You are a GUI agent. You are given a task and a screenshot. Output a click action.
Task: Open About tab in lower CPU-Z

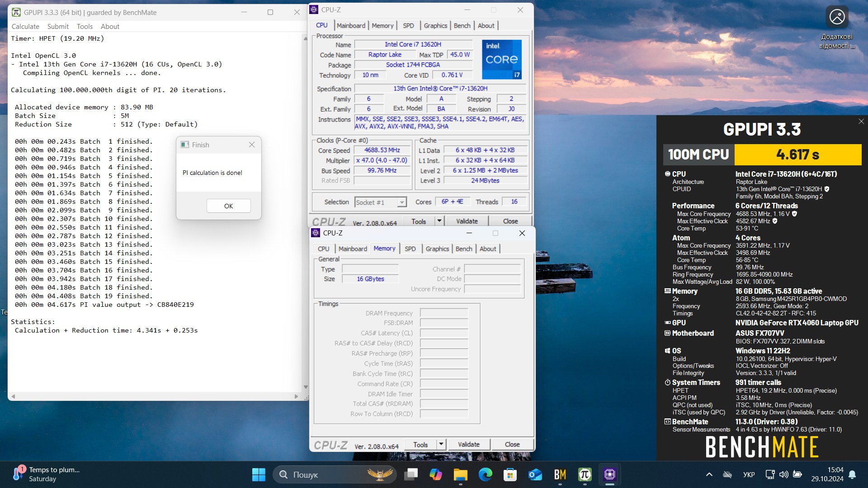pyautogui.click(x=488, y=249)
